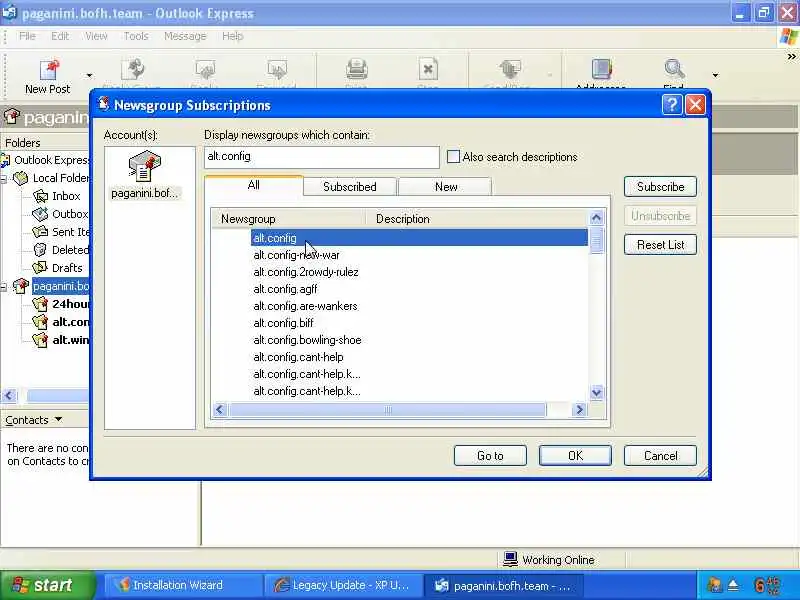Screen dimensions: 800x600
Task: Click the Addresses toolbar icon
Action: [601, 69]
